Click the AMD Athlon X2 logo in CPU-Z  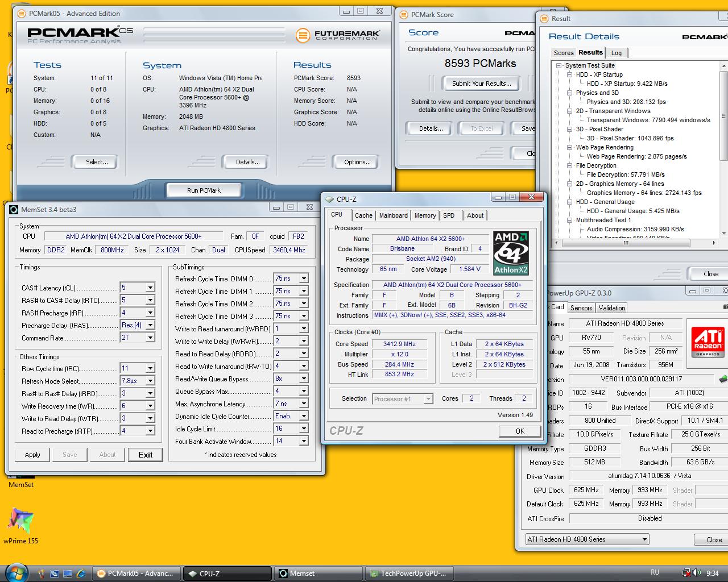[x=511, y=253]
